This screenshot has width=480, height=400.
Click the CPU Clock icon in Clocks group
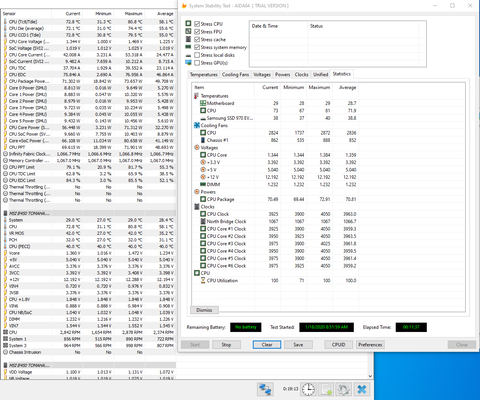(x=203, y=214)
